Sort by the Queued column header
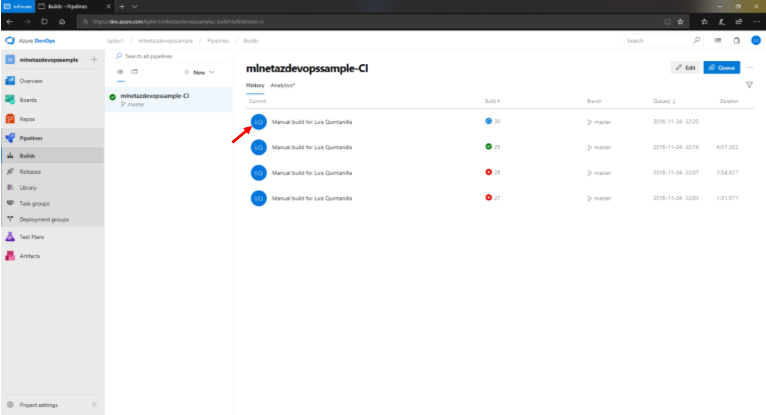 click(664, 101)
